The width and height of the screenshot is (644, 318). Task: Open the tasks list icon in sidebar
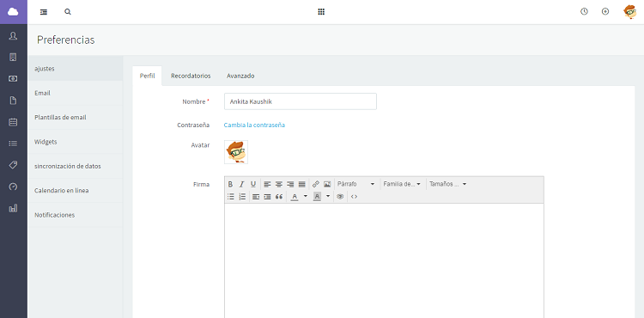click(x=13, y=144)
